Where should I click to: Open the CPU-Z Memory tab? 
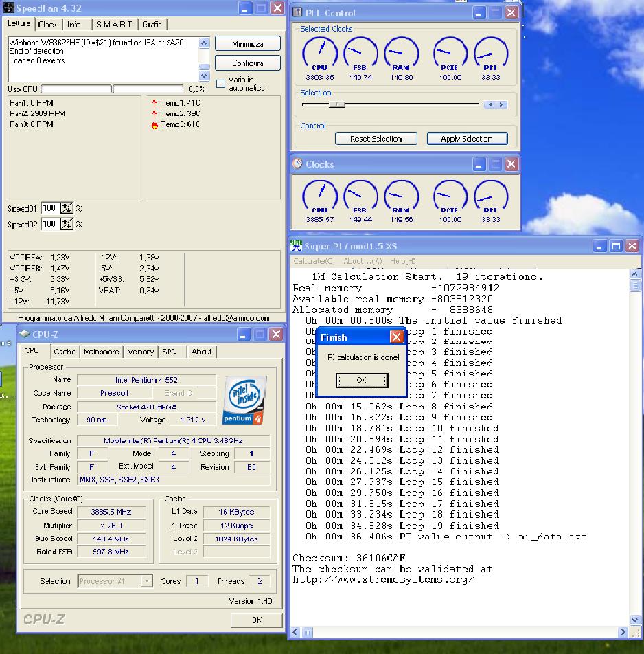point(141,352)
